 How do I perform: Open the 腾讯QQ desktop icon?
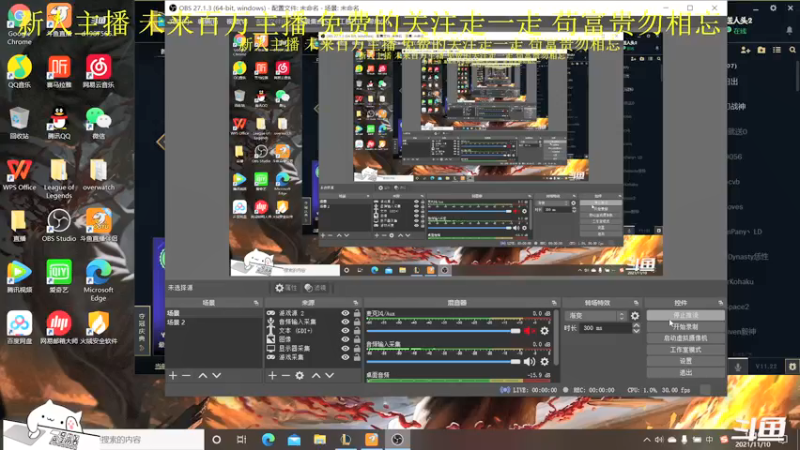pos(59,123)
